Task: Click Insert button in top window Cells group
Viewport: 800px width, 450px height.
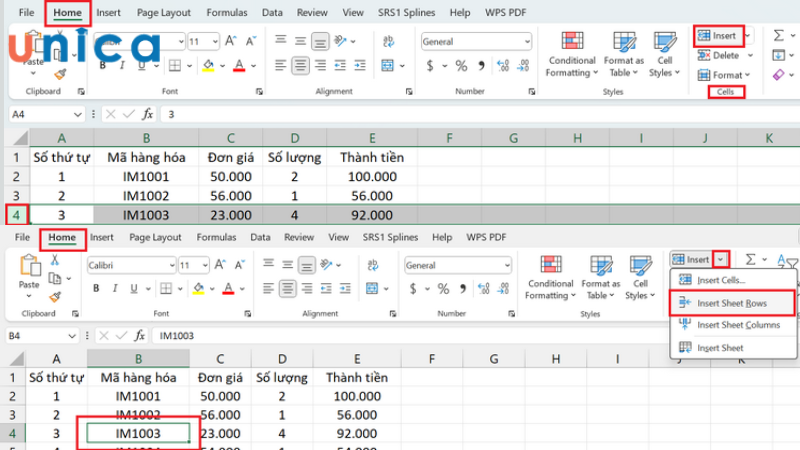Action: pyautogui.click(x=717, y=36)
